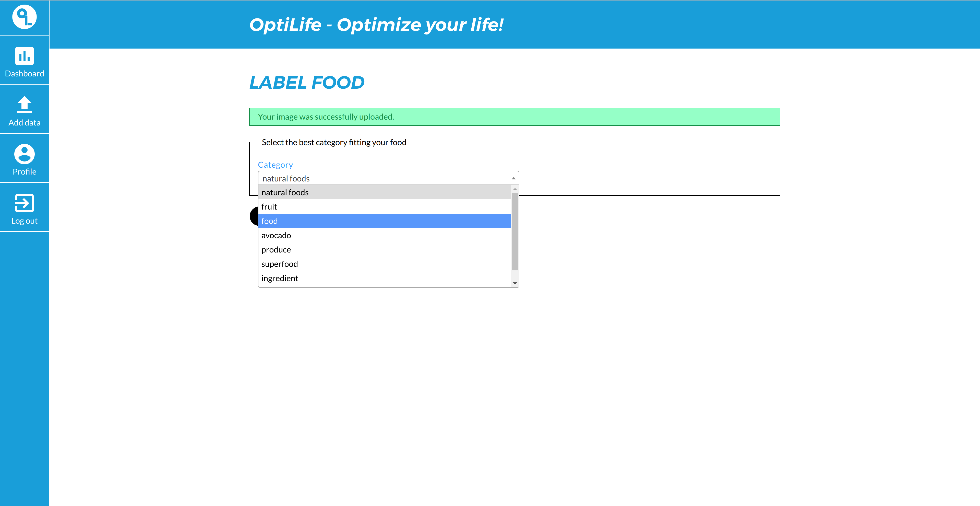Click the Dashboard label in sidebar

24,74
